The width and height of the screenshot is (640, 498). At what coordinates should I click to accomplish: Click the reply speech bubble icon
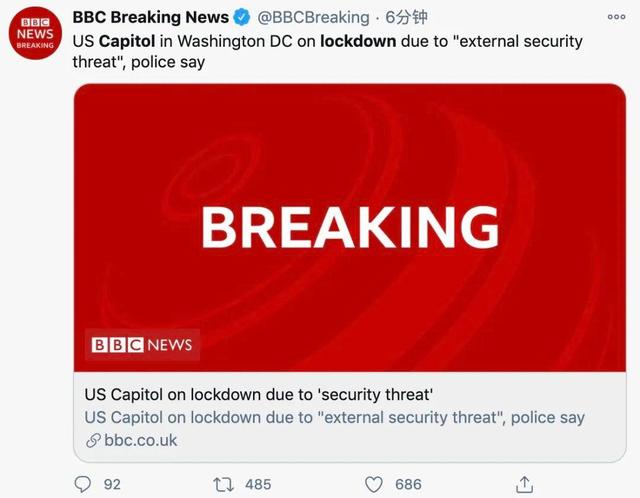[x=83, y=484]
